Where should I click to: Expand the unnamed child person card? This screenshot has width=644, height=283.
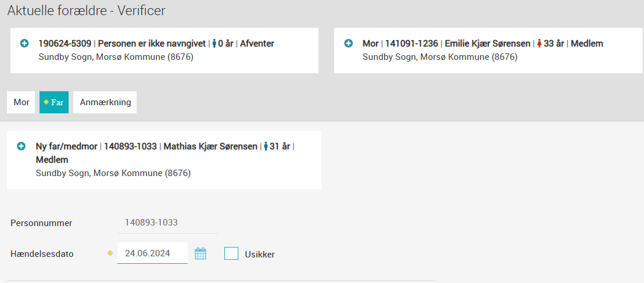point(24,43)
